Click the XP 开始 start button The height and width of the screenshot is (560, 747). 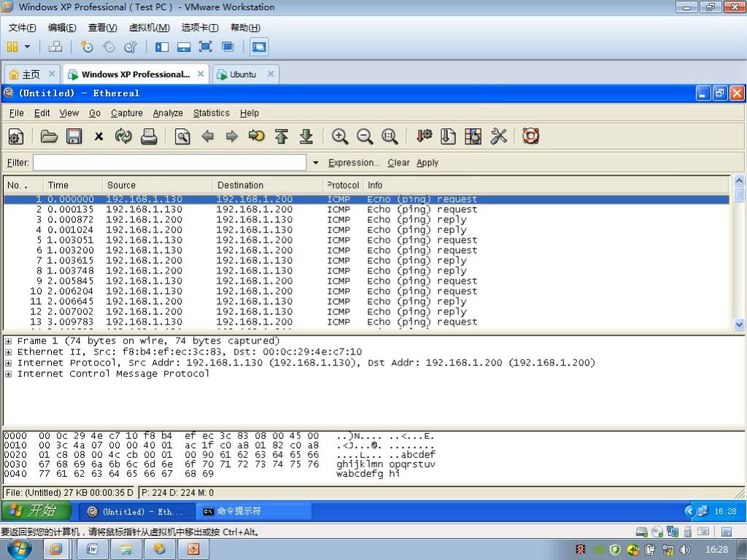[x=36, y=511]
